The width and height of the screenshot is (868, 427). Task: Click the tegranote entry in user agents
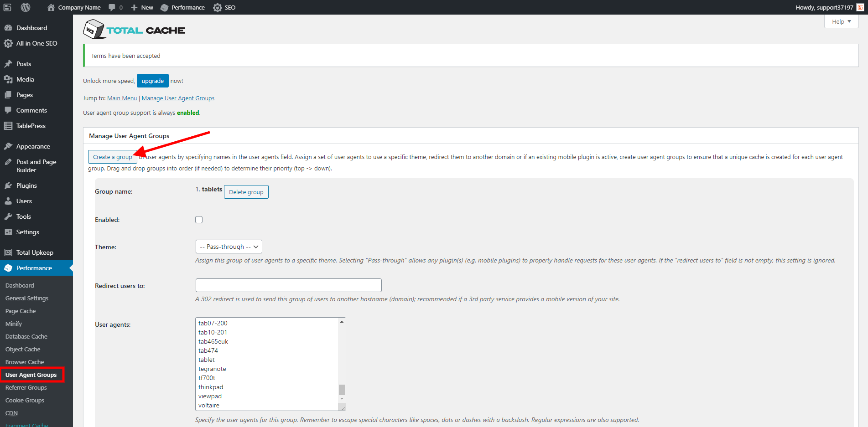212,369
